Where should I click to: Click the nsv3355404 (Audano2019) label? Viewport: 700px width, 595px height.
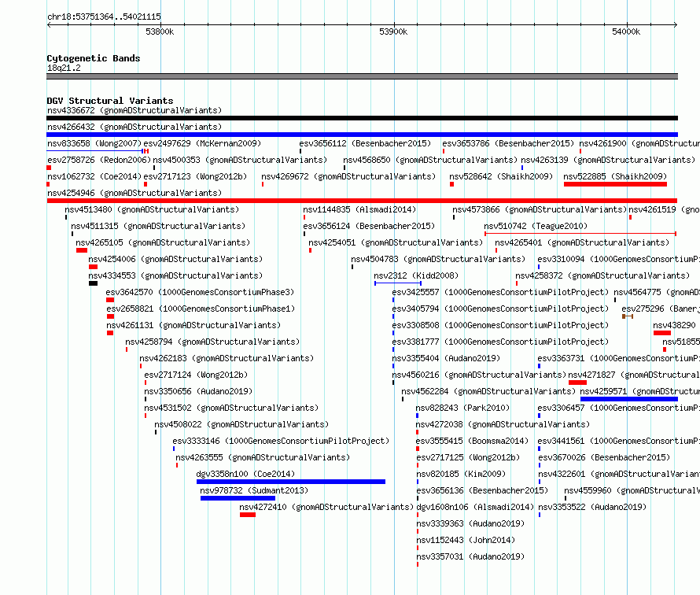(446, 358)
